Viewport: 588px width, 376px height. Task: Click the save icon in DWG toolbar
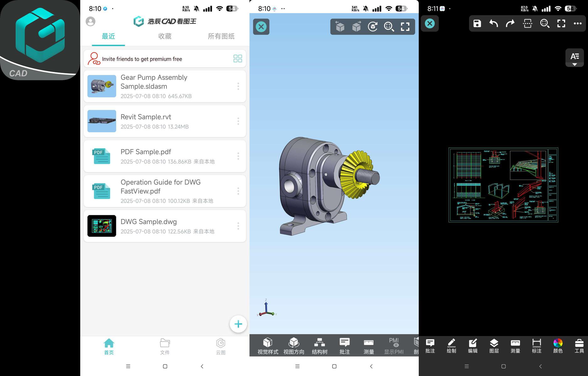(x=477, y=23)
